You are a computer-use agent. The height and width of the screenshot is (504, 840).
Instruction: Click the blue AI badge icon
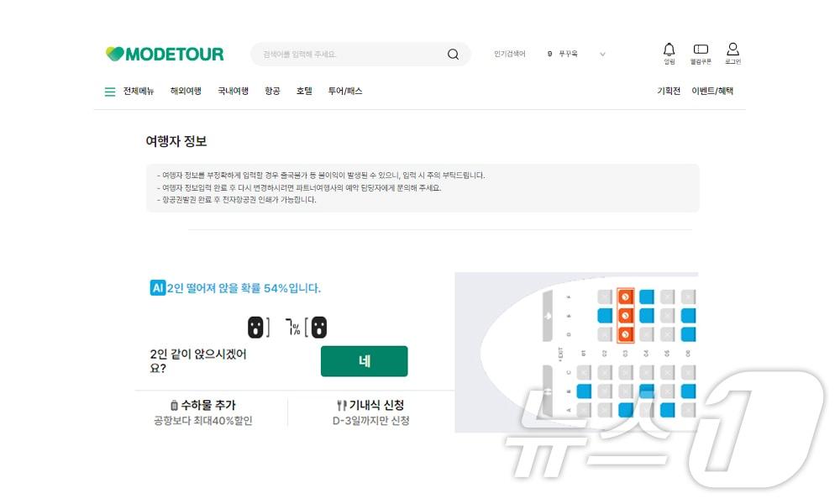[157, 288]
